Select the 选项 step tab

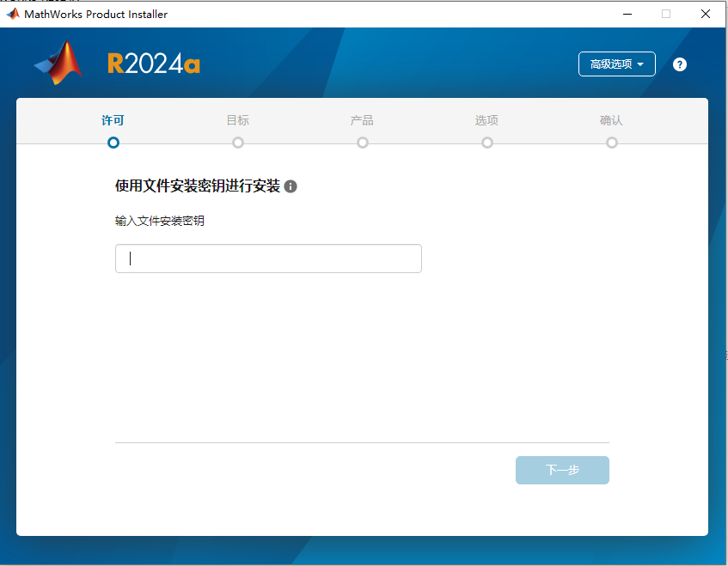(x=486, y=120)
